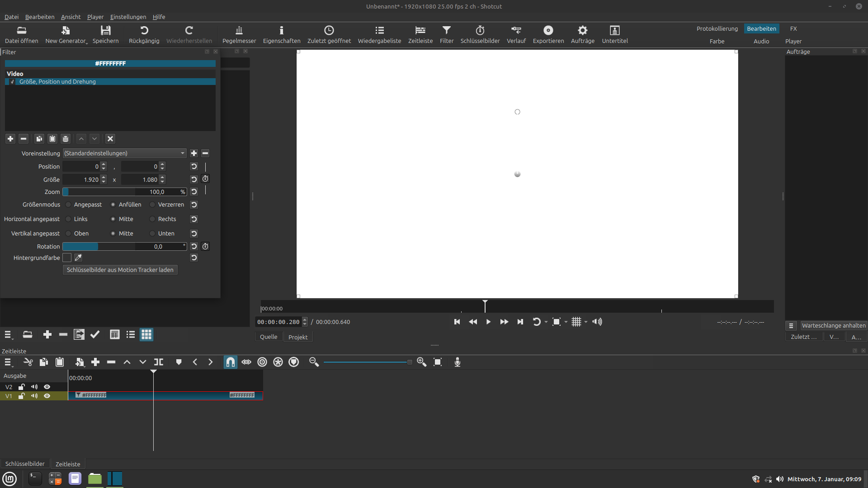Image resolution: width=868 pixels, height=488 pixels.
Task: Click the Hintergrundfarbe color swatch
Action: click(x=67, y=258)
